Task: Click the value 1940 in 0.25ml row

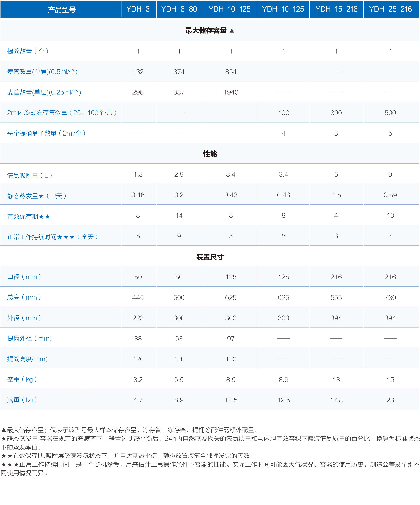Action: (231, 92)
